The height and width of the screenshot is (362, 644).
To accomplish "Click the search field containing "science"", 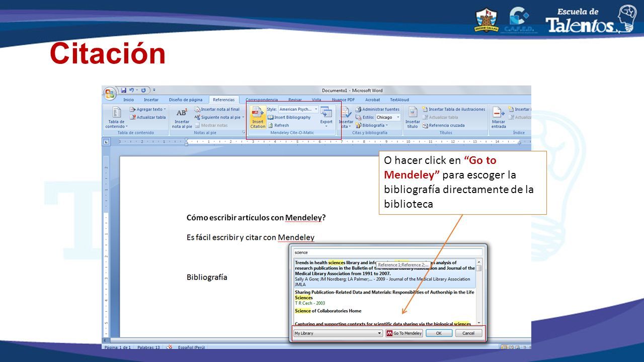I will (x=387, y=252).
